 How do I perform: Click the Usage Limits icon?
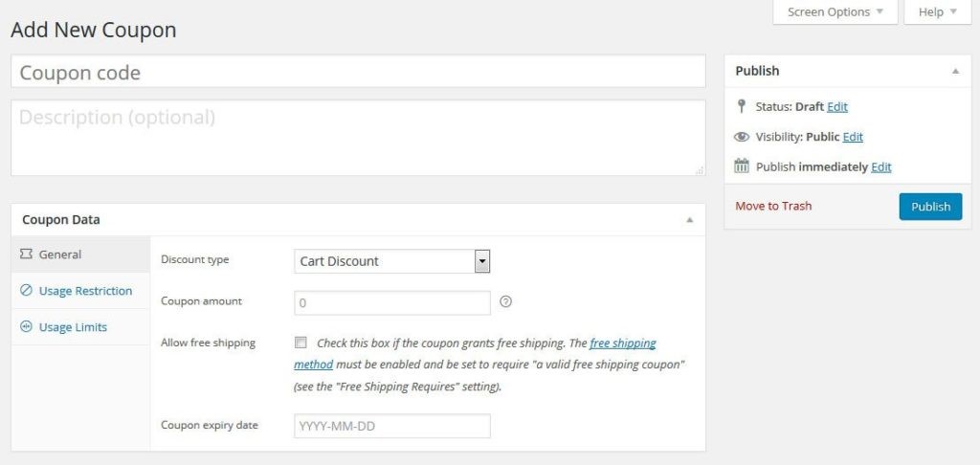[27, 327]
